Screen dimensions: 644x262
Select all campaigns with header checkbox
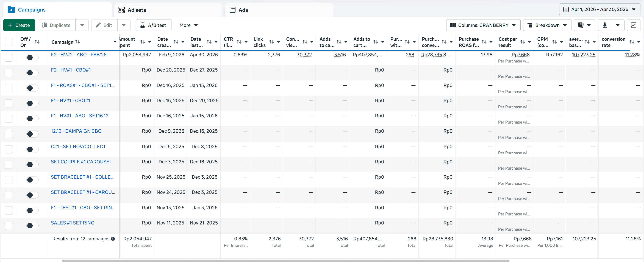coord(9,42)
